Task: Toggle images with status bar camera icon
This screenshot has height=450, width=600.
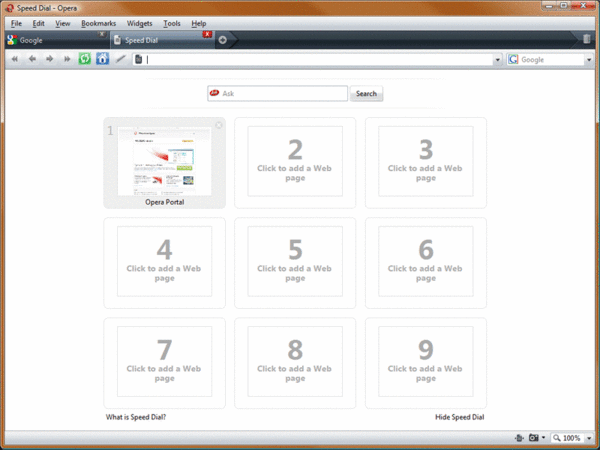Action: (533, 437)
